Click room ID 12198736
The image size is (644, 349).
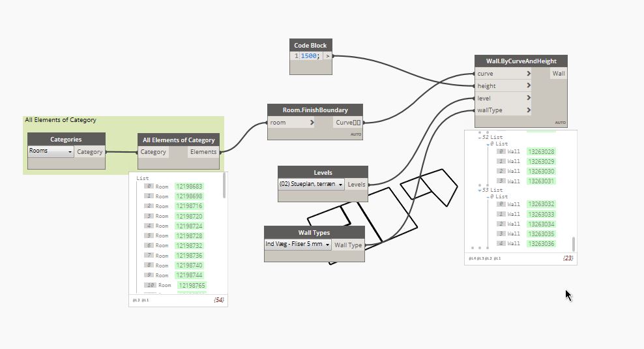point(189,256)
